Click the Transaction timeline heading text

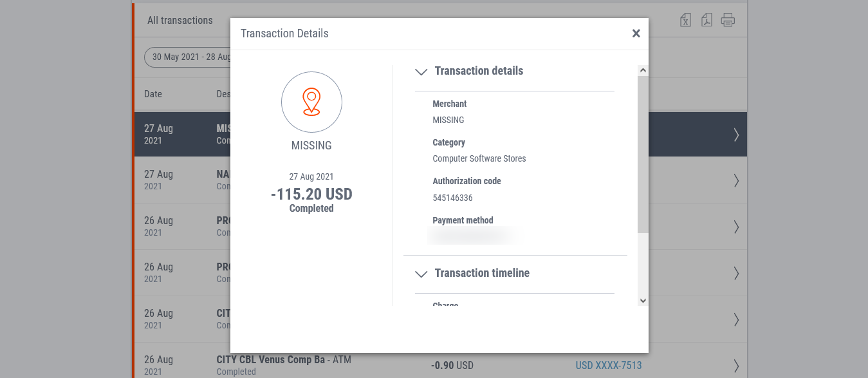tap(482, 273)
